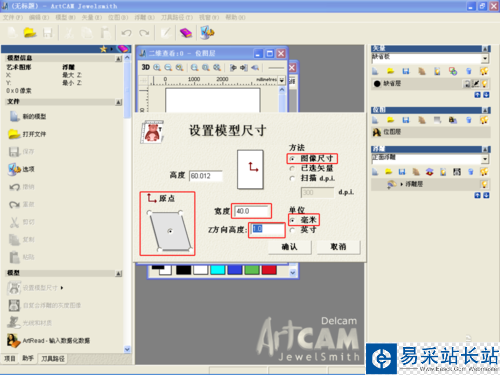Click the red and blue layer icon in the 浮雕 panel
This screenshot has width=500, height=375.
click(430, 172)
